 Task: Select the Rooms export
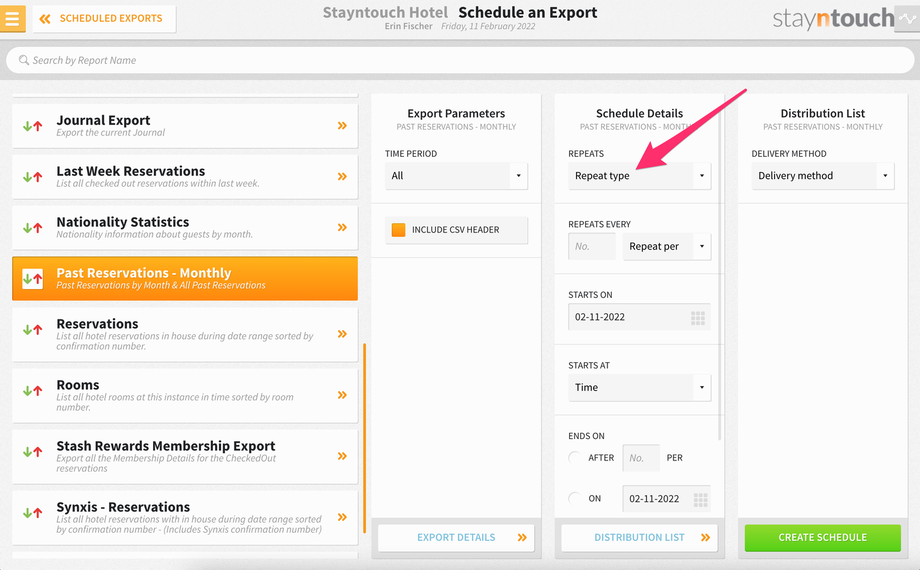point(185,395)
